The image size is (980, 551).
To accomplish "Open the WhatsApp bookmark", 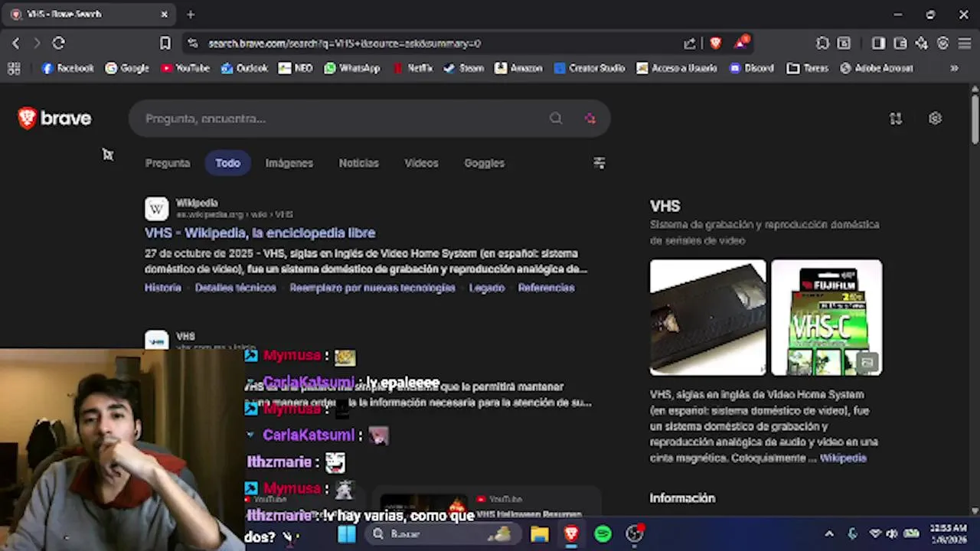I will pos(352,68).
